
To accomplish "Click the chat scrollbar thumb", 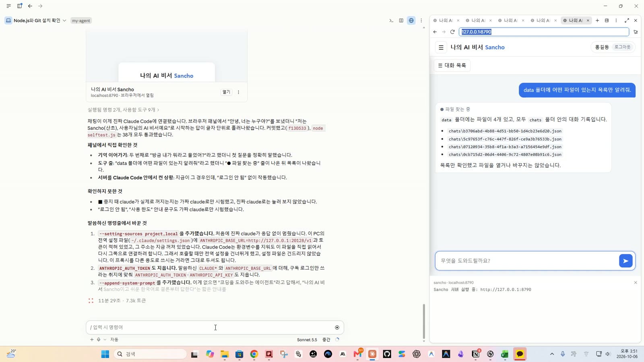I will point(423,322).
